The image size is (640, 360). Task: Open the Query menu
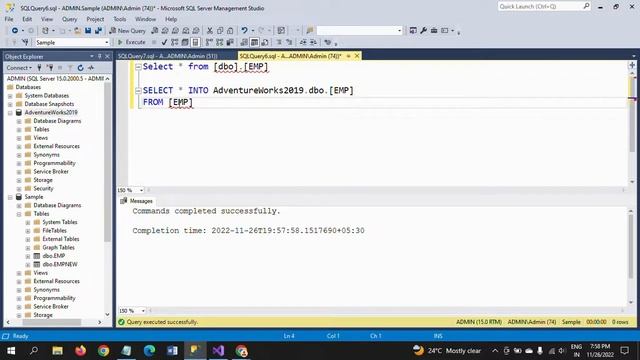pyautogui.click(x=69, y=19)
